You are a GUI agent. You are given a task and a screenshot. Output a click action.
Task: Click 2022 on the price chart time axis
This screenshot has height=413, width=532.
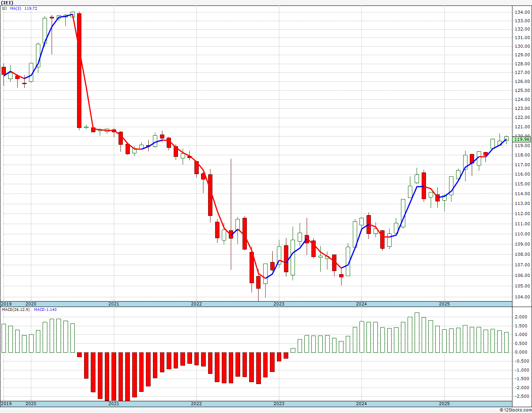tap(196, 304)
